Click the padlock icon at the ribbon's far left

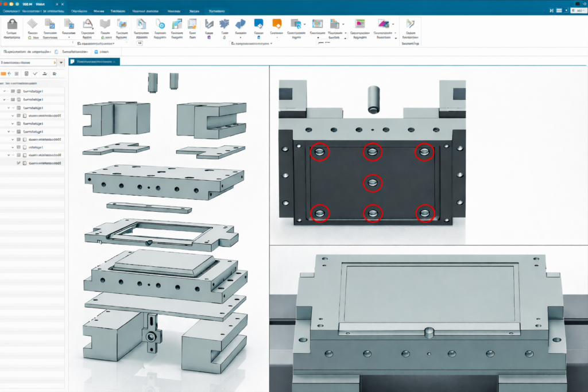tap(11, 25)
